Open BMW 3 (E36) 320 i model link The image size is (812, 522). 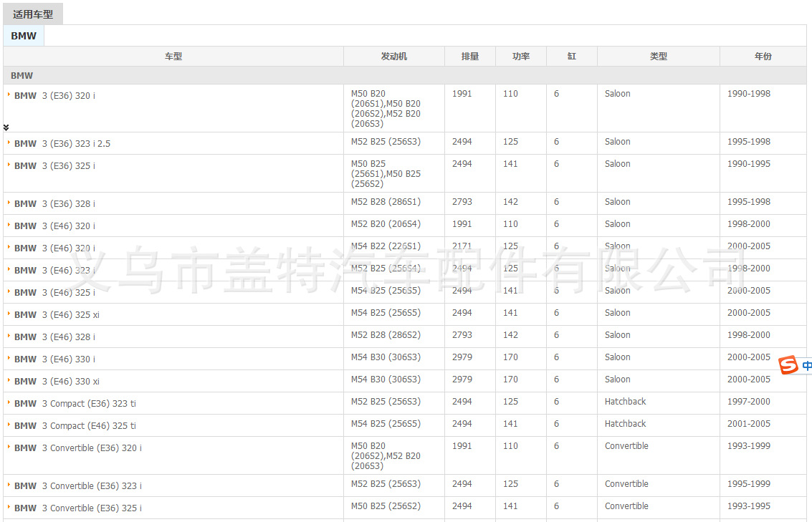[x=55, y=96]
